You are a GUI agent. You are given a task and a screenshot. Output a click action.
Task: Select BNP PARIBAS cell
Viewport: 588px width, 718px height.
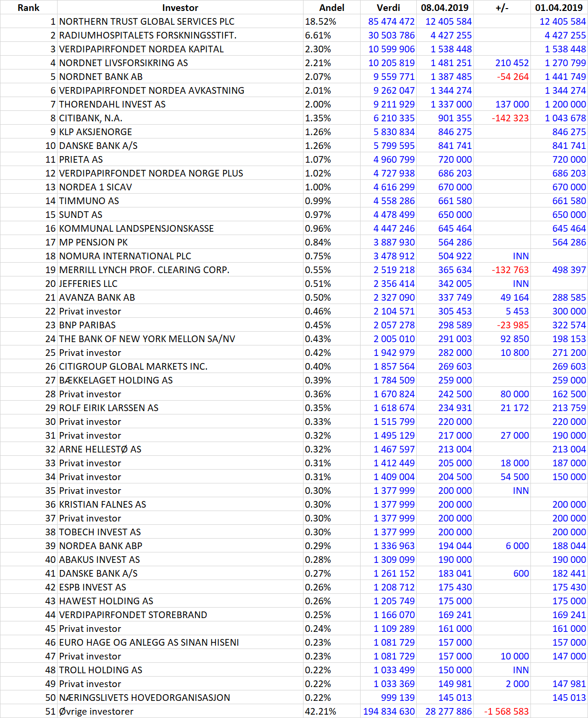pos(180,325)
